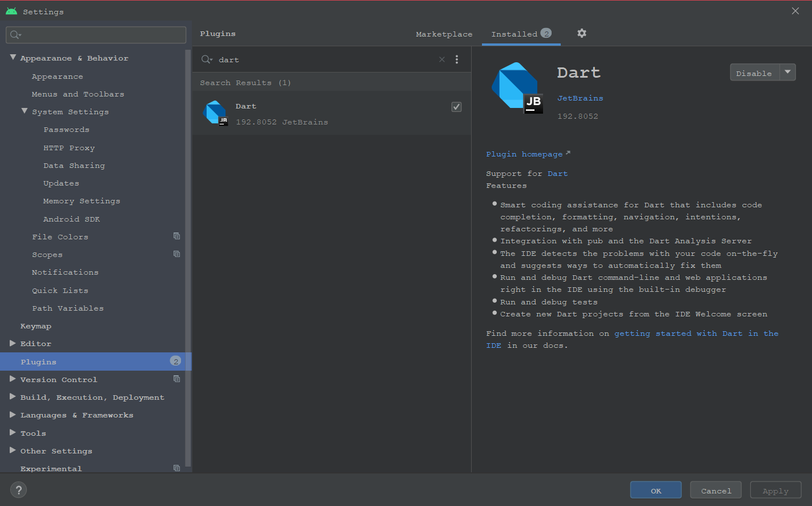Focus the plugin search field with dart
This screenshot has width=812, height=506.
click(325, 59)
